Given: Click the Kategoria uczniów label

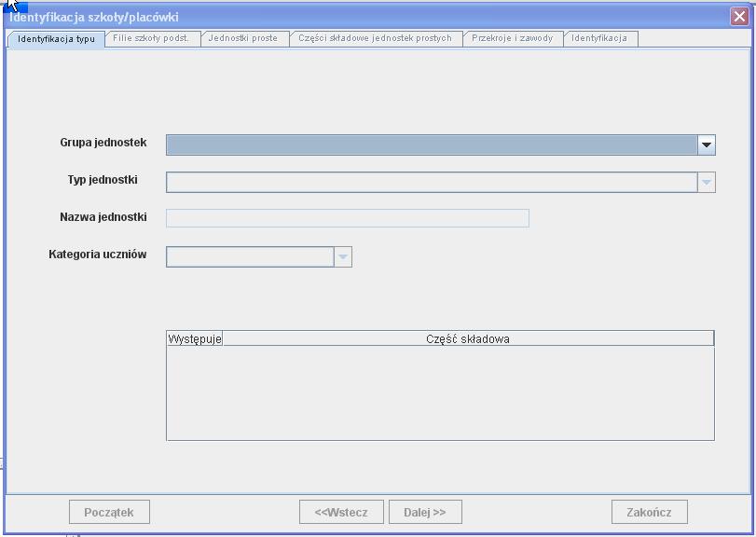Looking at the screenshot, I should (x=97, y=254).
